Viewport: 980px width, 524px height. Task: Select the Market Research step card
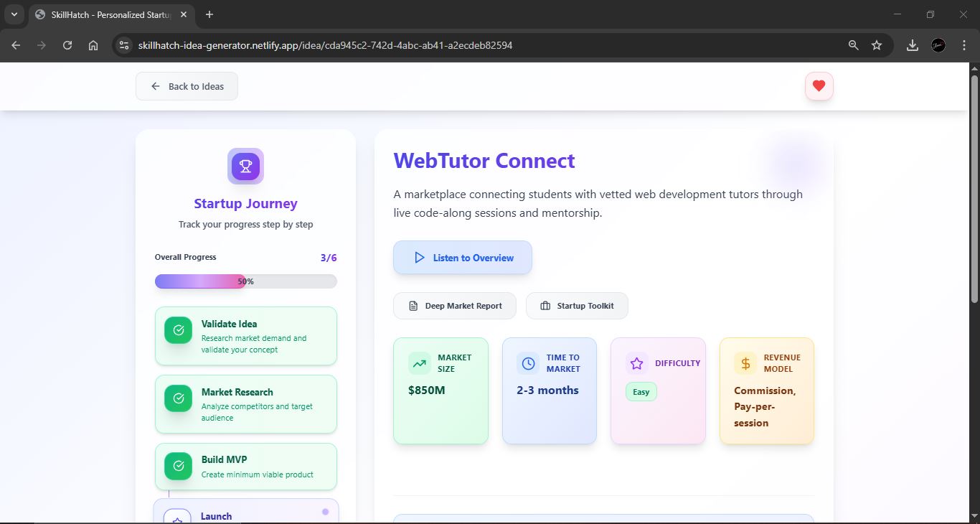[246, 404]
